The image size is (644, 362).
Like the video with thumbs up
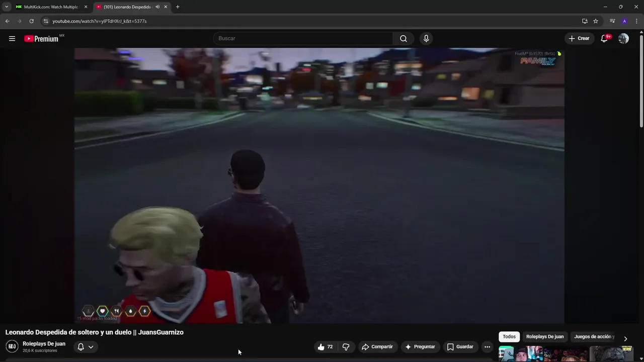[x=325, y=346]
